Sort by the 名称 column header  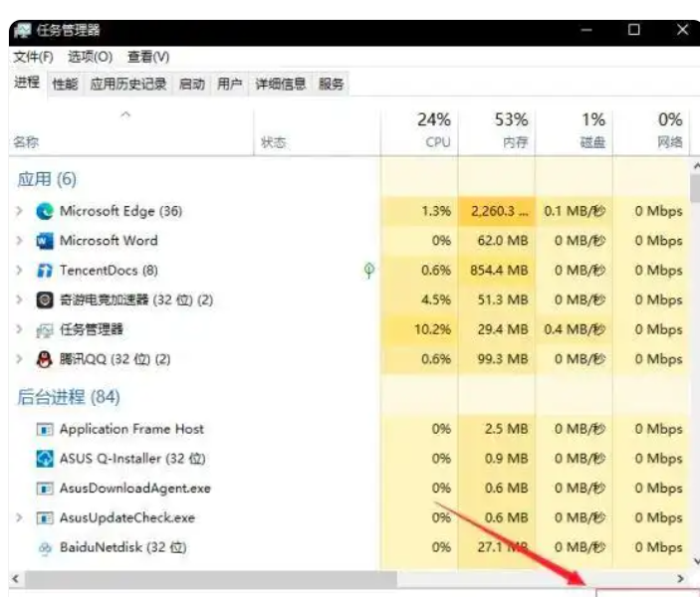(131, 131)
